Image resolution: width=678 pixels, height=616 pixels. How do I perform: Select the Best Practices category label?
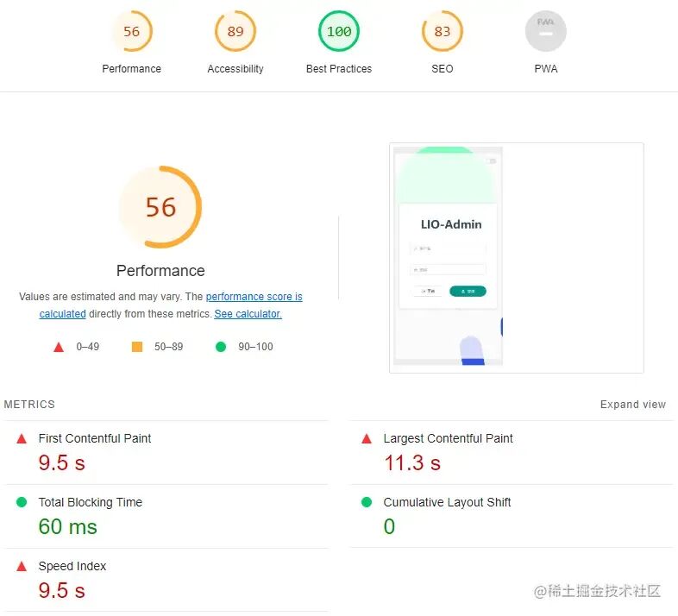338,69
